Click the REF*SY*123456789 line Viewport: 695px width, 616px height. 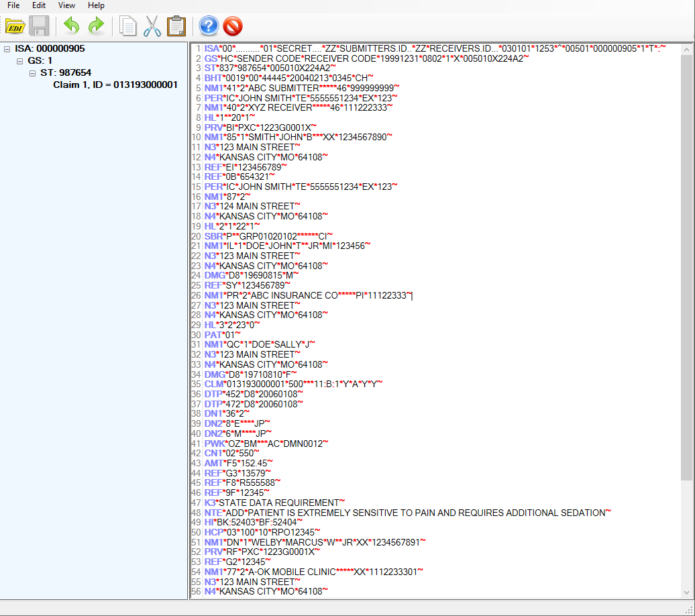point(248,286)
